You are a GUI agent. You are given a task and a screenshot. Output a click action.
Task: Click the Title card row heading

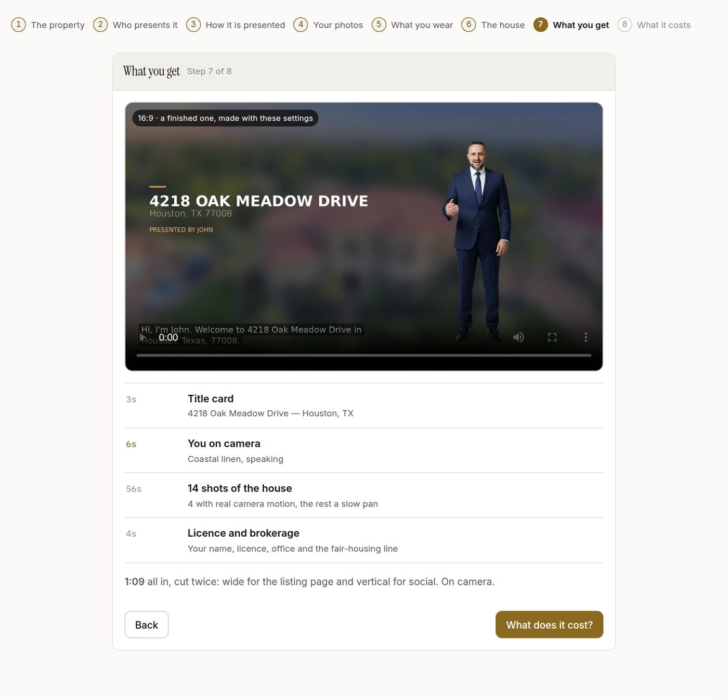(211, 399)
